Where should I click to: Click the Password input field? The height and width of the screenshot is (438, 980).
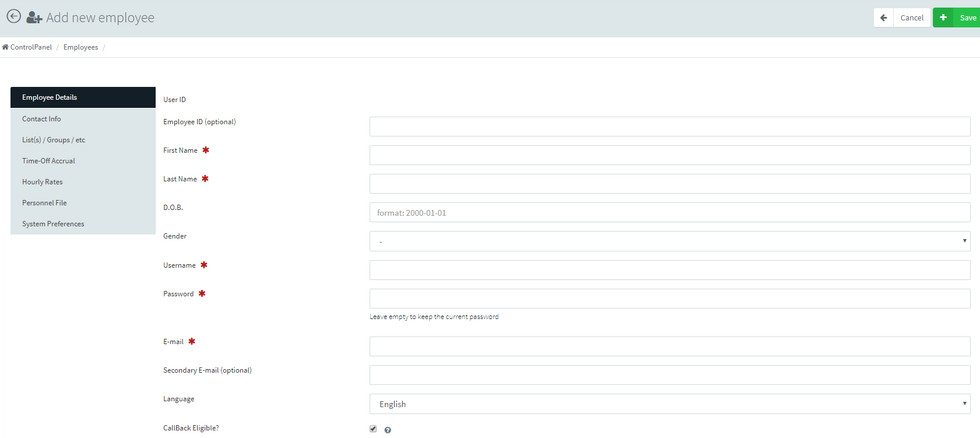tap(670, 299)
